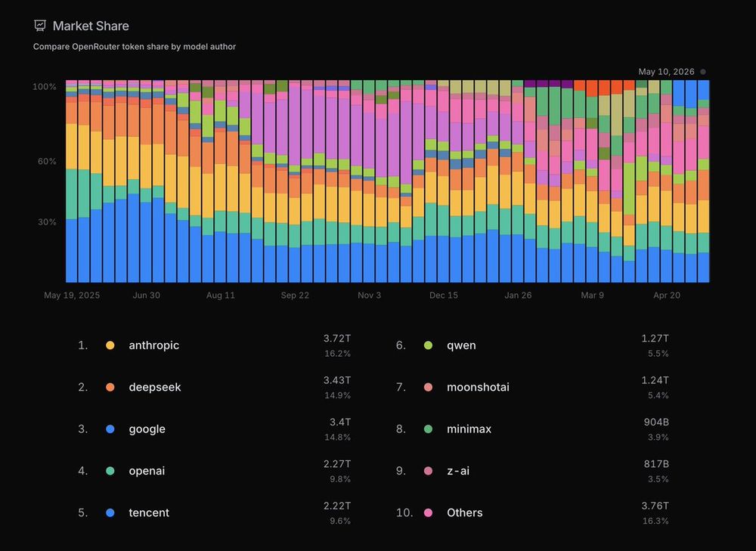Click the 2.22T token value for tencent
Screen dimensions: 756x551
[x=337, y=506]
